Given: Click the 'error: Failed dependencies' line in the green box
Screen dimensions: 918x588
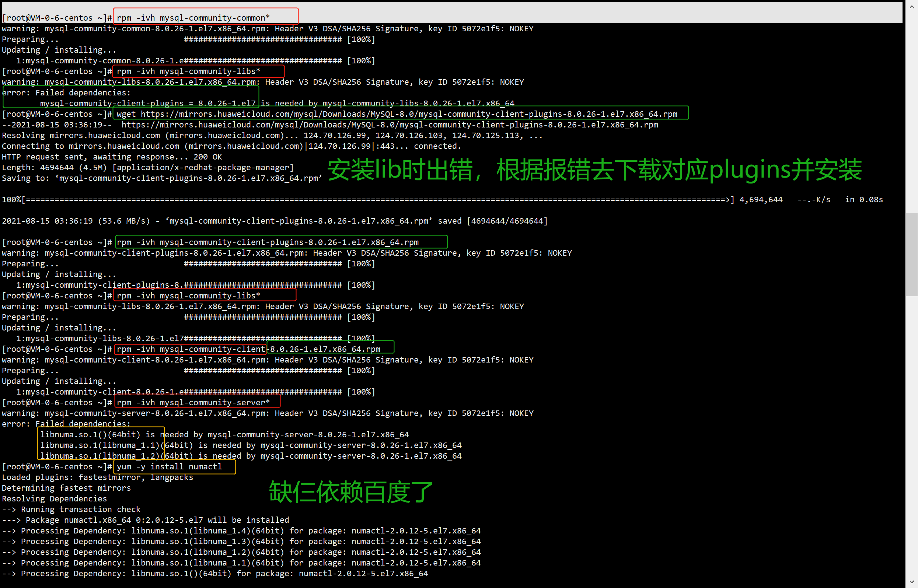Looking at the screenshot, I should pyautogui.click(x=66, y=93).
